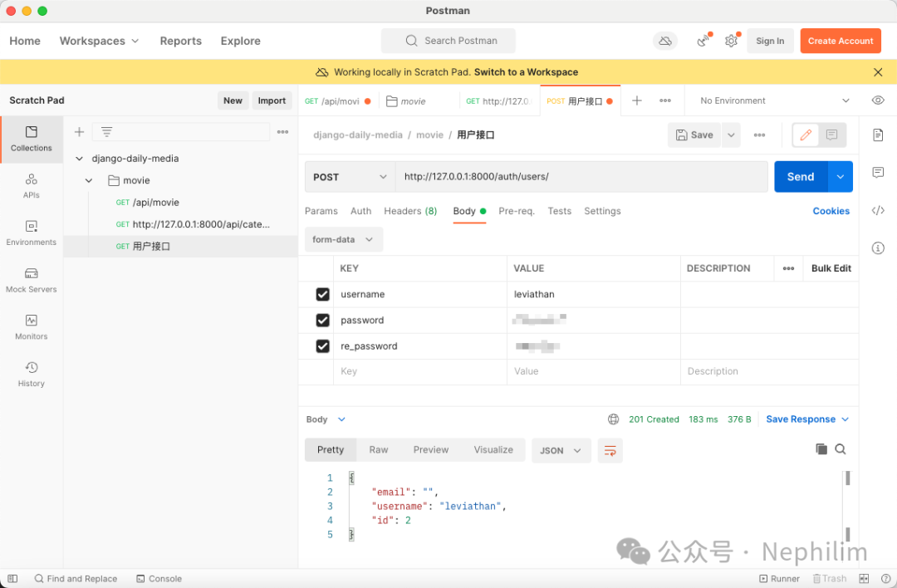Switch to the Params tab
Viewport: 897px width, 588px height.
pos(321,211)
